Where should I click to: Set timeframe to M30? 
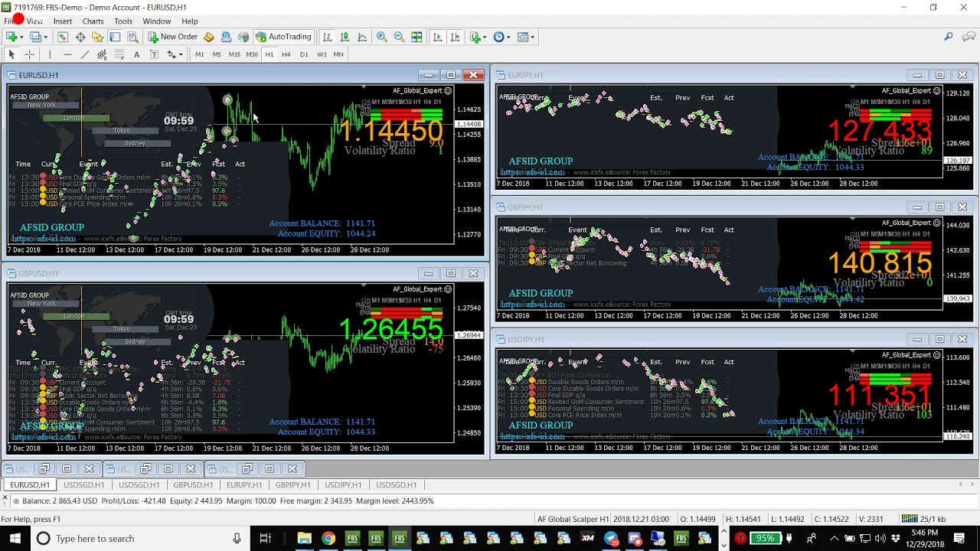[x=252, y=54]
